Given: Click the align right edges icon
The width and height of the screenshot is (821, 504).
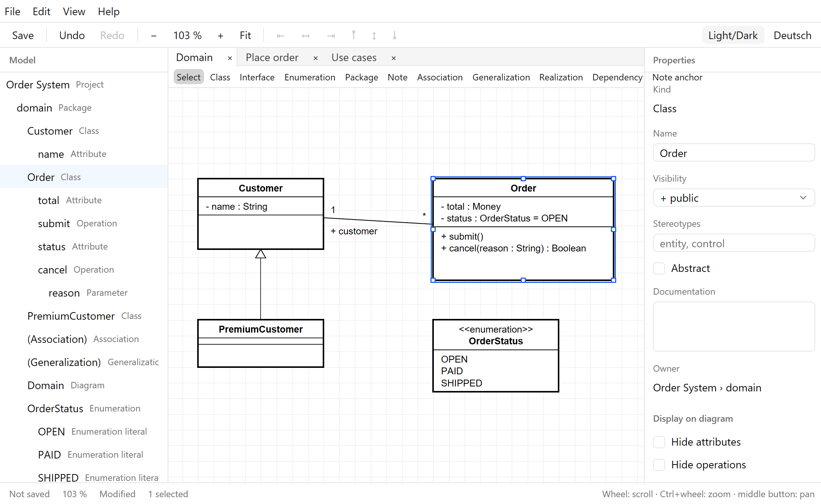Looking at the screenshot, I should (331, 36).
